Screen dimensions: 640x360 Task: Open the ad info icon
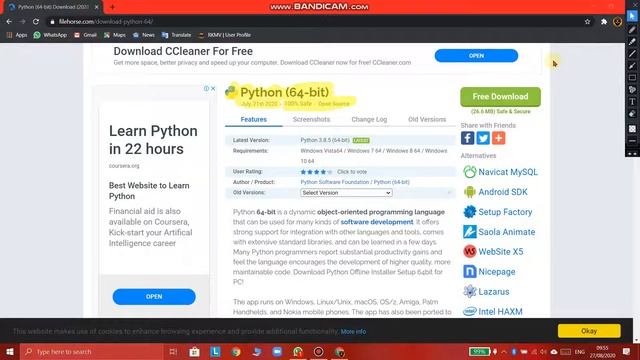pyautogui.click(x=207, y=88)
